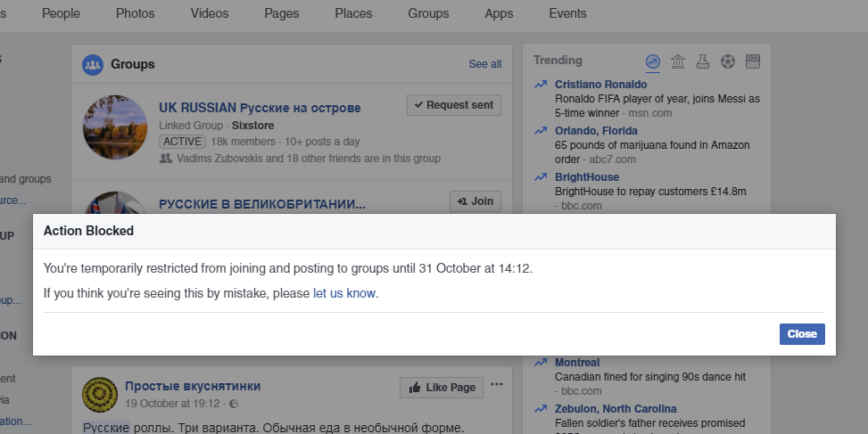Select the Politics building icon in Trending
Viewport: 868px width, 434px height.
(x=678, y=61)
